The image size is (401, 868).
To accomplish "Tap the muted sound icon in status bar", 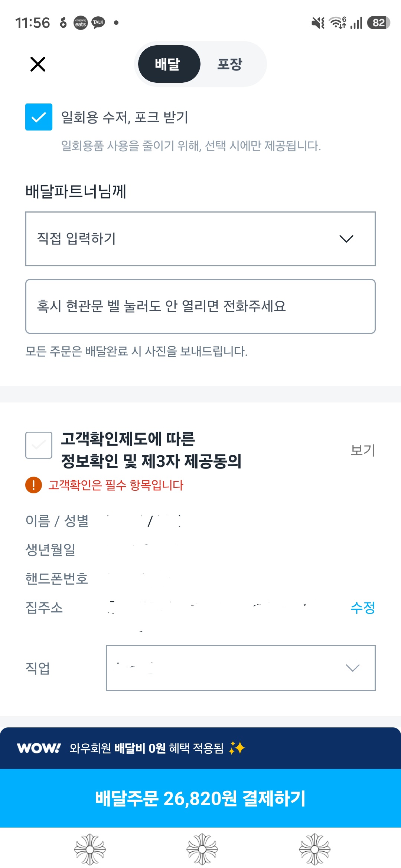I will 318,23.
